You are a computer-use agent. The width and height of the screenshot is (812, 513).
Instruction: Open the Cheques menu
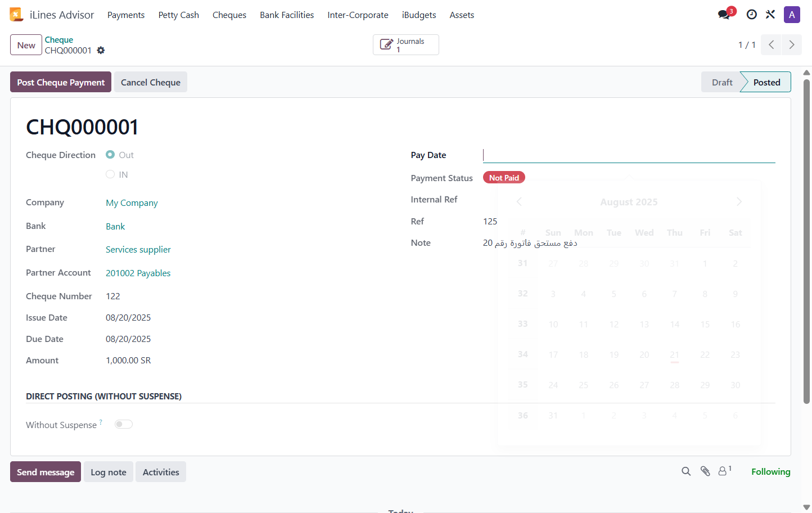229,15
